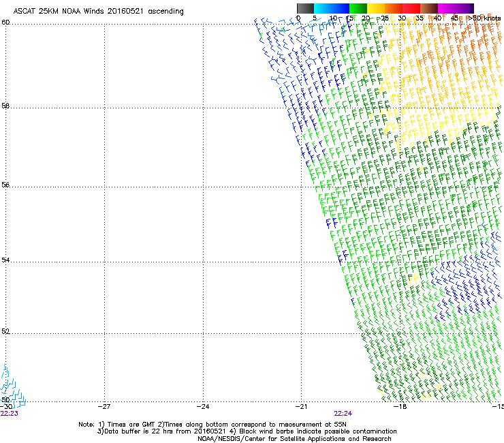The width and height of the screenshot is (504, 443).
Task: Pick the red 30-35 knots color bar segment
Action: coord(411,8)
